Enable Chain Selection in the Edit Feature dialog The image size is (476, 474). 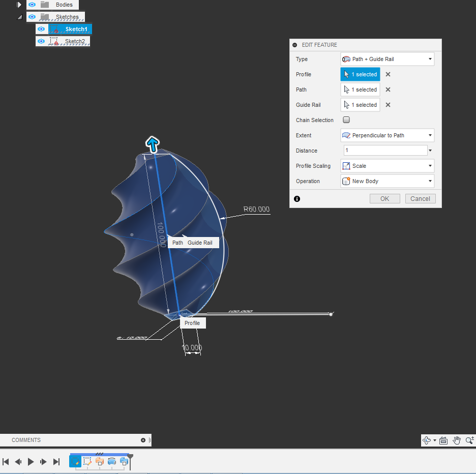pos(346,120)
